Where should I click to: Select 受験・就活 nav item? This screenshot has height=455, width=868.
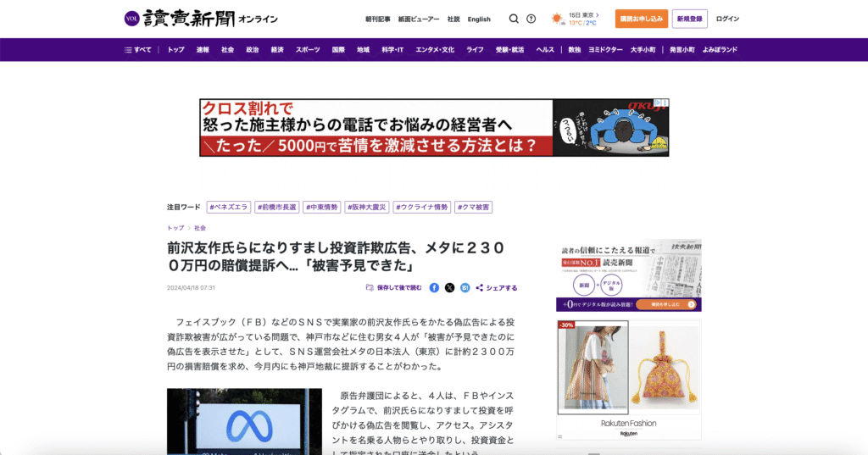pos(509,50)
